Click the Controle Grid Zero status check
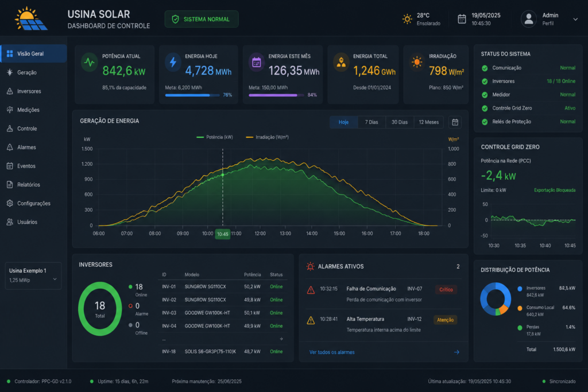Image resolution: width=588 pixels, height=392 pixels. tap(485, 108)
